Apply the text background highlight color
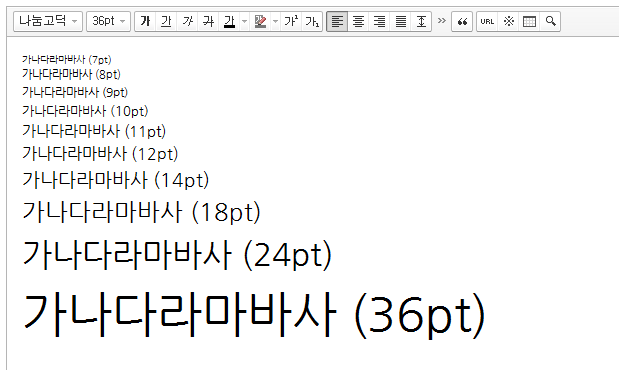Viewport: 619px width, 370px height. (260, 21)
